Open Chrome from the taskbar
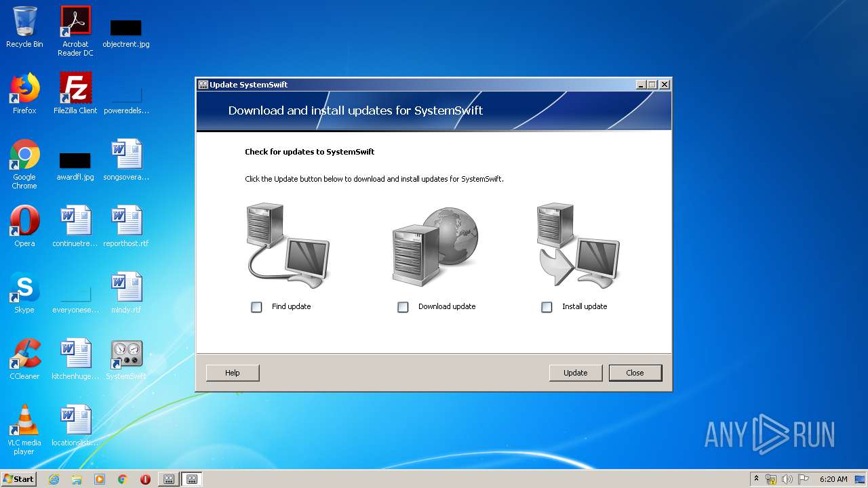The width and height of the screenshot is (868, 488). click(123, 479)
